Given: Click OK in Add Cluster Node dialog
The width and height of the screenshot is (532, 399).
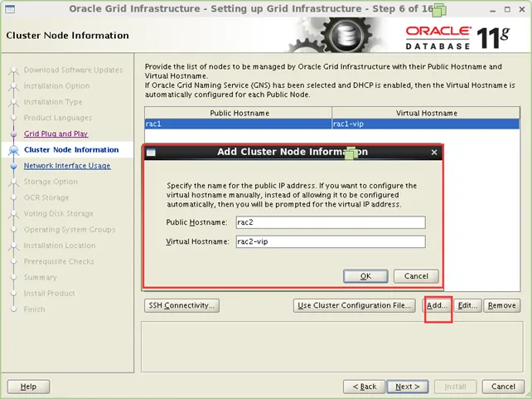Looking at the screenshot, I should tap(365, 276).
